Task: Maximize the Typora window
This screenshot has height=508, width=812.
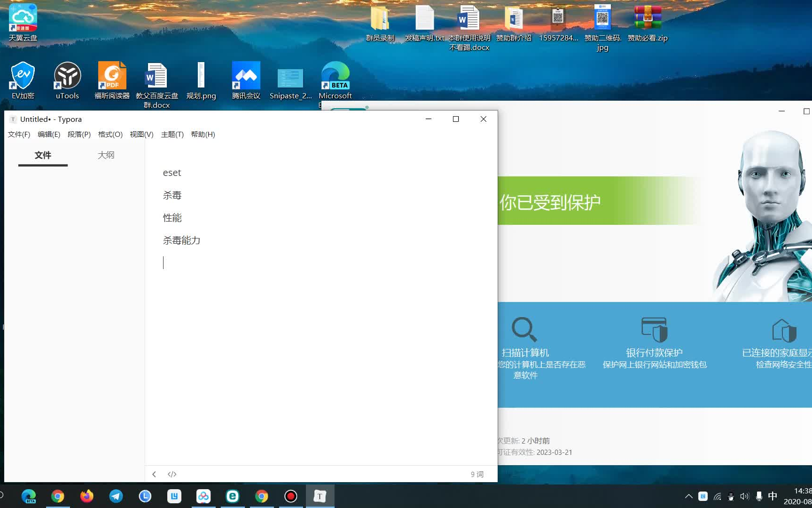Action: (455, 119)
